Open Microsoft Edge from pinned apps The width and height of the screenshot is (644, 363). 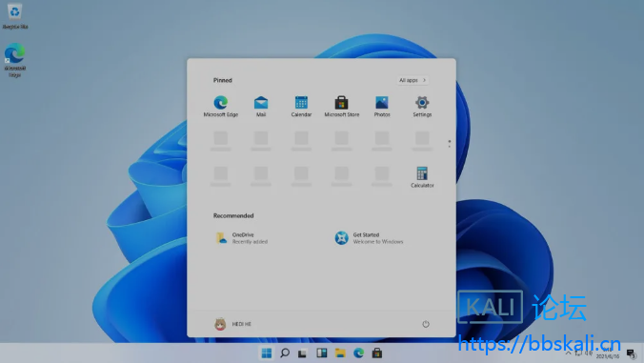221,106
